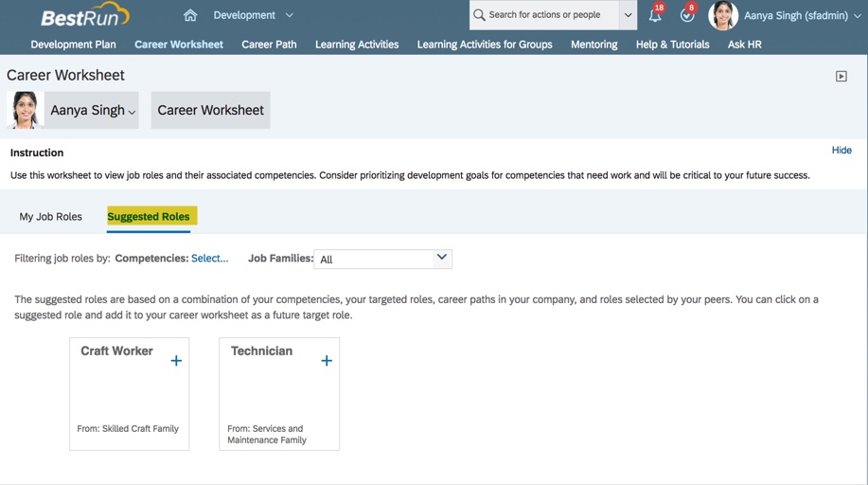Click the user avatar in top bar
The image size is (868, 485).
pos(723,15)
